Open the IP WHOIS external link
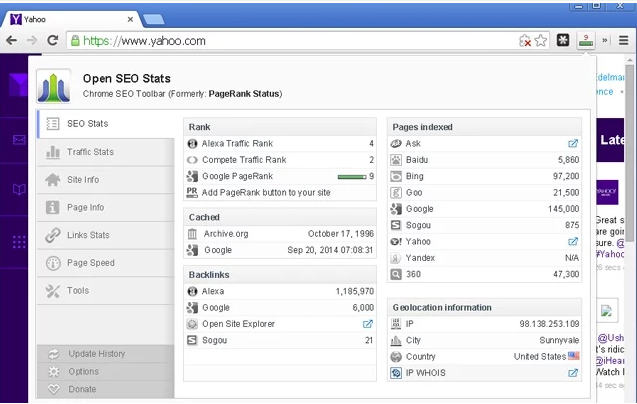Screen dimensions: 637x404 573,373
